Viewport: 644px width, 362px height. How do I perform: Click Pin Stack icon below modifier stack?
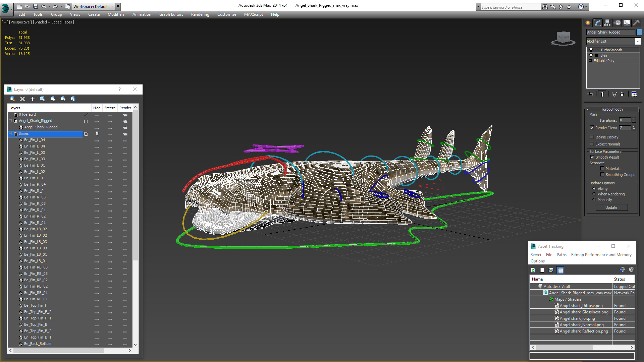tap(591, 94)
